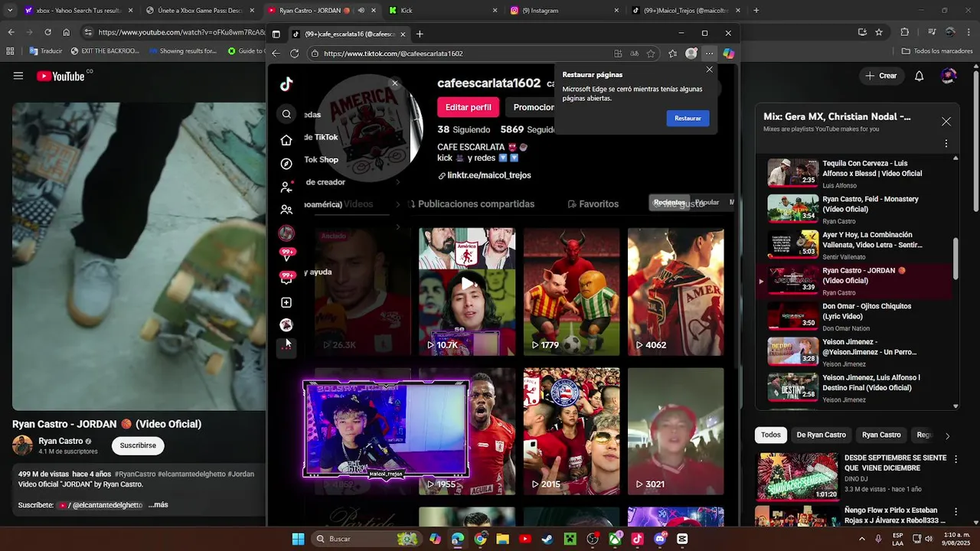Open options for DESDE SEPTIEMBRE video

(x=955, y=459)
